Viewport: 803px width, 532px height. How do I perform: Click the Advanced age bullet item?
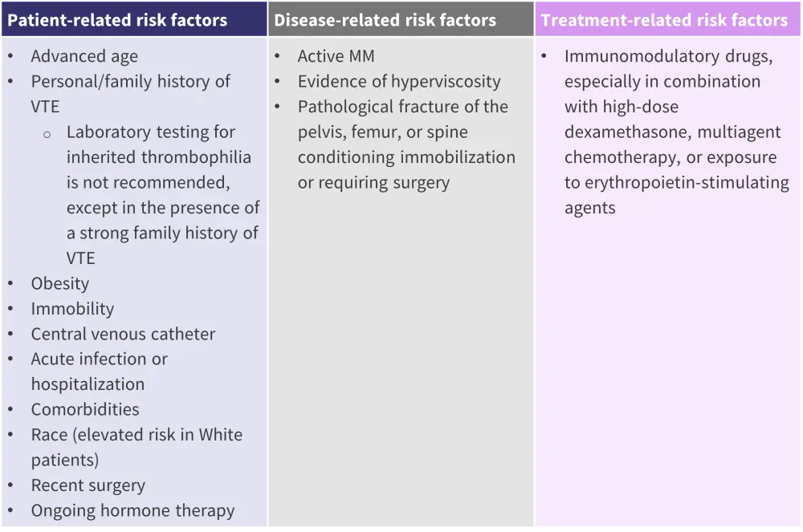pyautogui.click(x=84, y=56)
